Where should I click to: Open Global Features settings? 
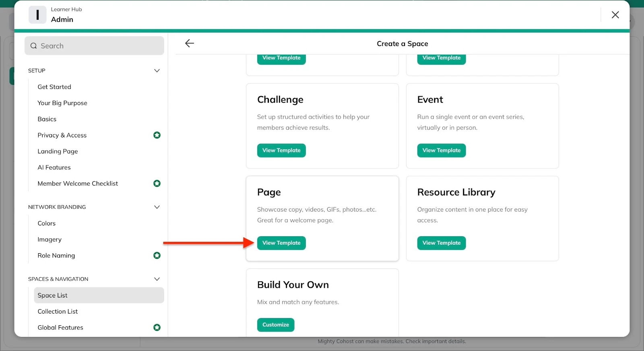click(60, 328)
